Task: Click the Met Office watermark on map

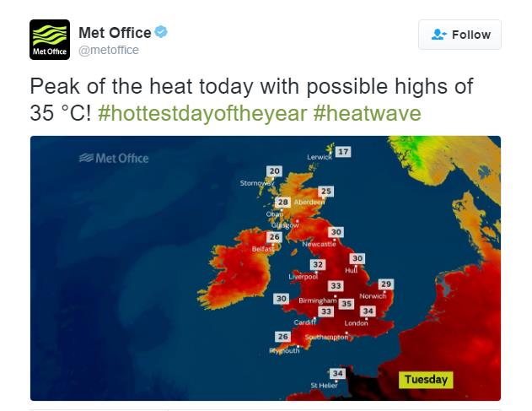Action: coord(113,158)
